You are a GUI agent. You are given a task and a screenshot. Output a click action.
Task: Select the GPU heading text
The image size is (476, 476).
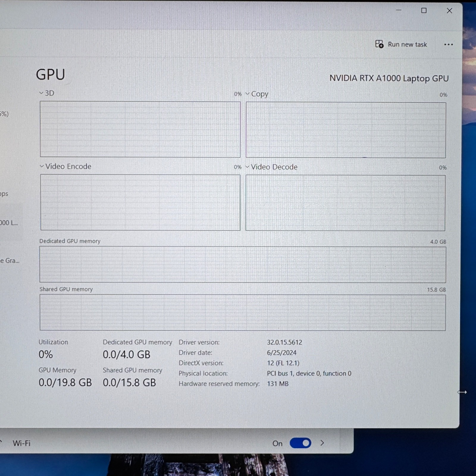coord(50,74)
